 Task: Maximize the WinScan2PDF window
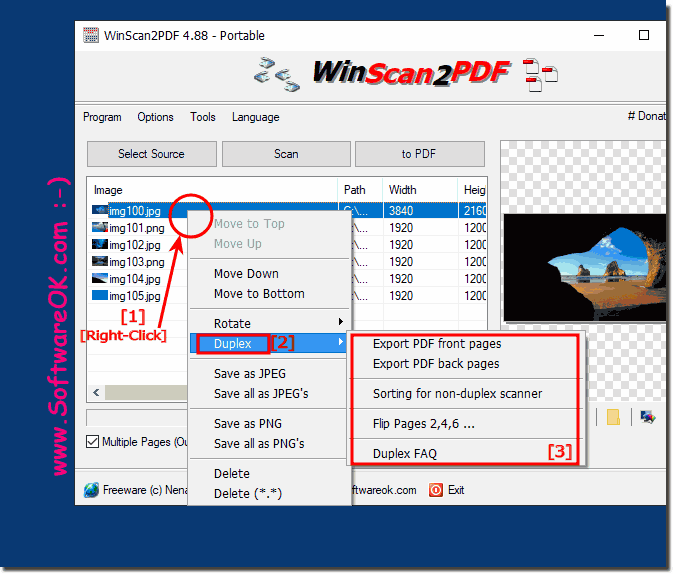click(643, 35)
